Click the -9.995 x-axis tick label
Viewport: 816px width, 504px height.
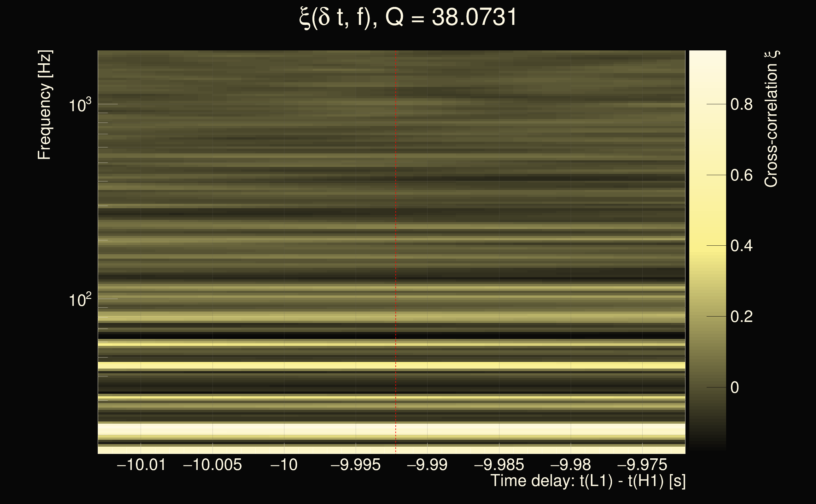point(355,465)
